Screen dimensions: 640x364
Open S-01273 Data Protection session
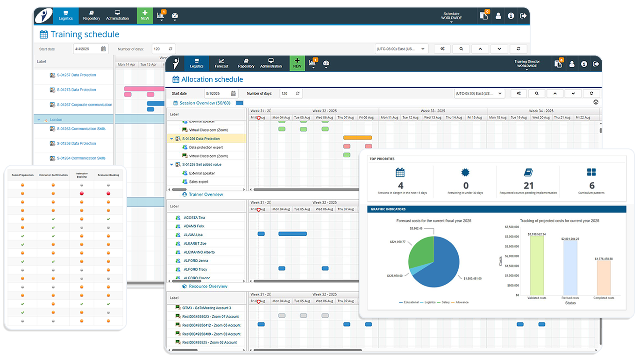[x=77, y=90]
